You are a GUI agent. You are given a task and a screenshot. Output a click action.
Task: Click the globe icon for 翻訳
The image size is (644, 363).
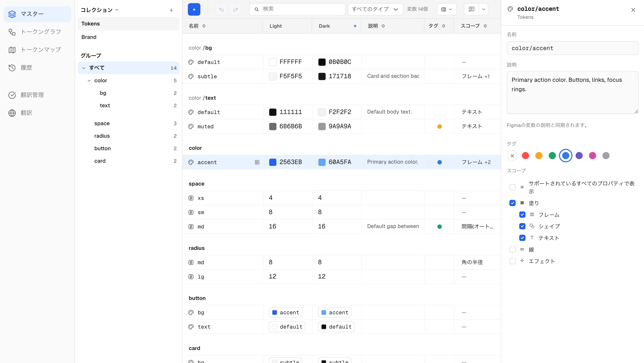coord(12,113)
